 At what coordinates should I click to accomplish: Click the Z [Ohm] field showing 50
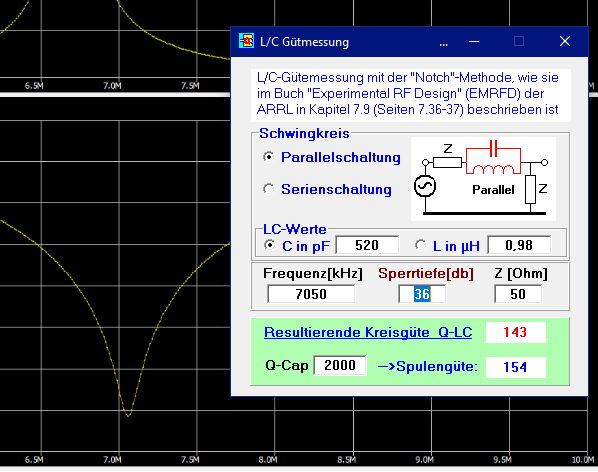[x=518, y=294]
